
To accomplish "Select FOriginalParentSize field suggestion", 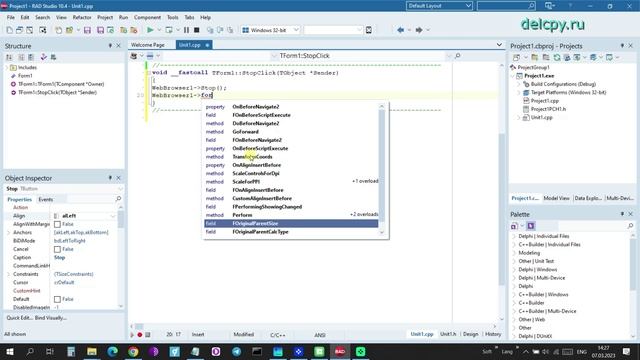I will [291, 223].
